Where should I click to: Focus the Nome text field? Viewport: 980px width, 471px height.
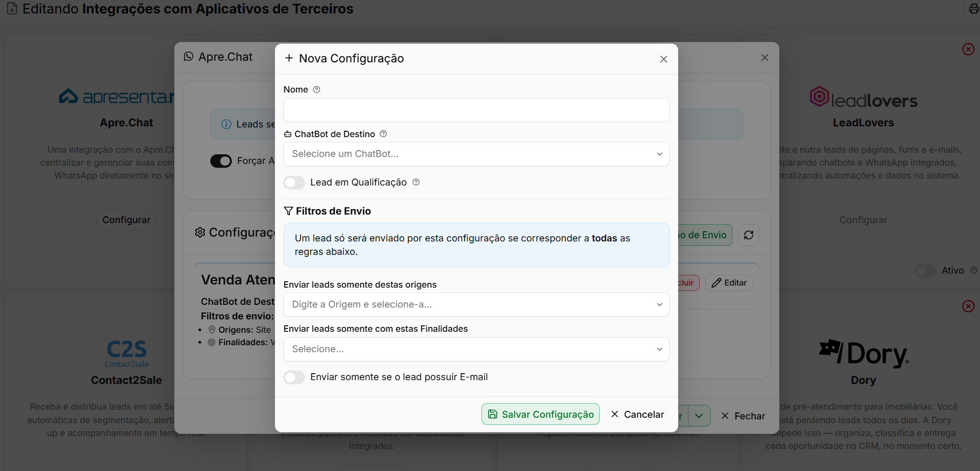pyautogui.click(x=477, y=110)
